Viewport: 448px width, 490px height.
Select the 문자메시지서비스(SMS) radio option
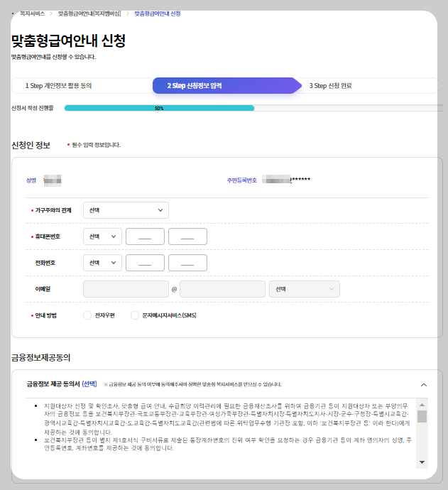(135, 315)
